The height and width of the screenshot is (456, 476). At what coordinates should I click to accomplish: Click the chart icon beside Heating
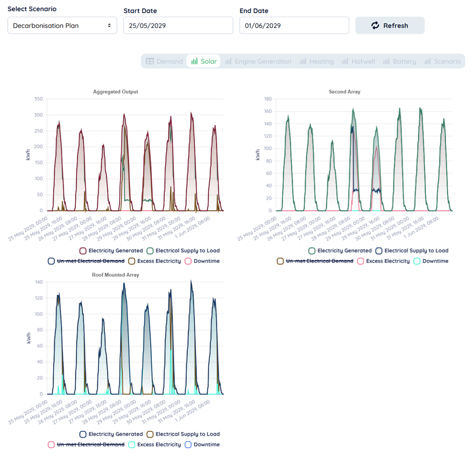303,61
